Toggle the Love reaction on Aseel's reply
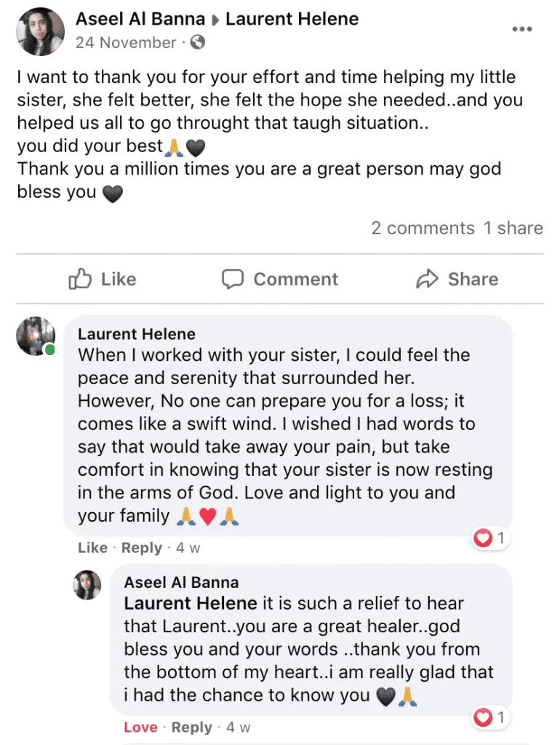 coord(140,728)
